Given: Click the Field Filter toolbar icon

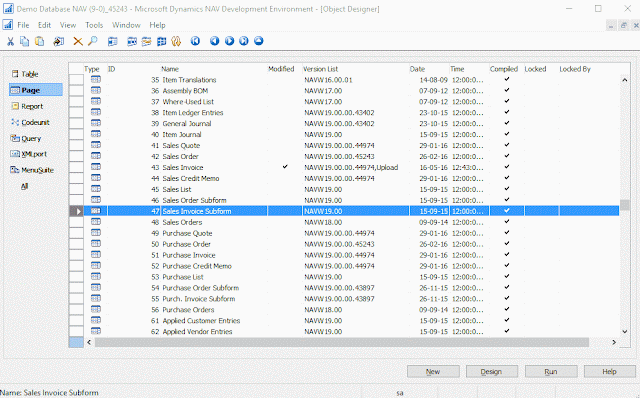Looking at the screenshot, I should pos(132,41).
